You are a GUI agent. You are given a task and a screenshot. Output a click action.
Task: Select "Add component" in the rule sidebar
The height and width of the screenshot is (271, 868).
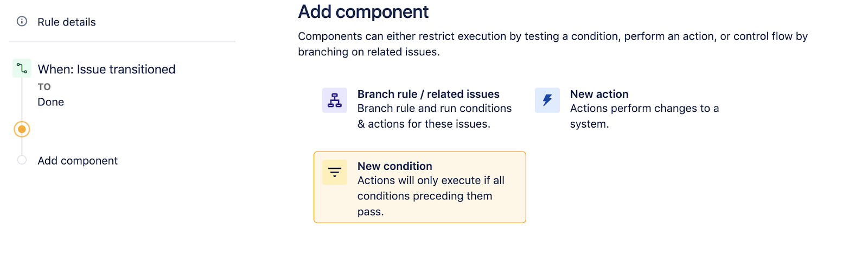tap(78, 161)
